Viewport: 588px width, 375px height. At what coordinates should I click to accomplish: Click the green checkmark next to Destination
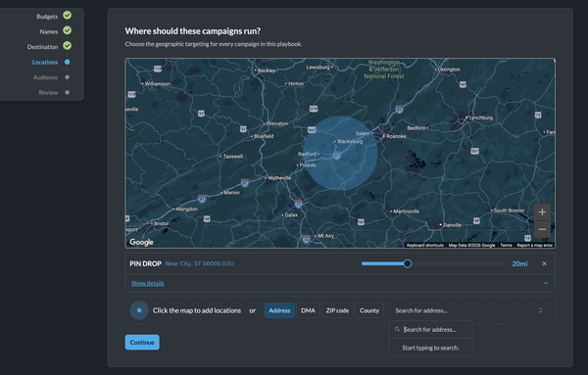coord(67,46)
